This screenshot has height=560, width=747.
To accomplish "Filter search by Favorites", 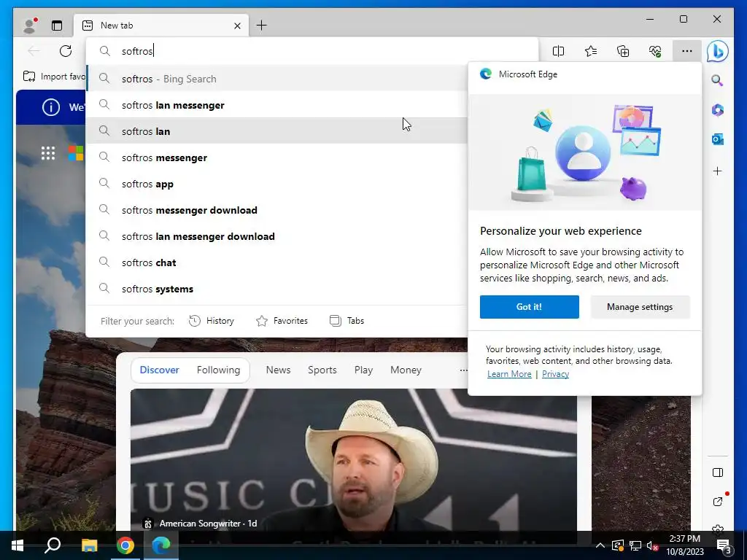I will click(x=282, y=321).
